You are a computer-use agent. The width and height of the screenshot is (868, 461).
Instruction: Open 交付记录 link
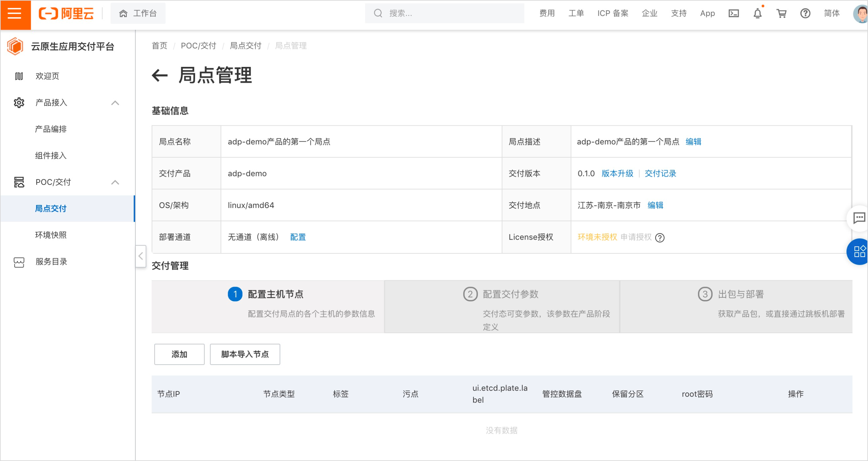[x=660, y=174]
